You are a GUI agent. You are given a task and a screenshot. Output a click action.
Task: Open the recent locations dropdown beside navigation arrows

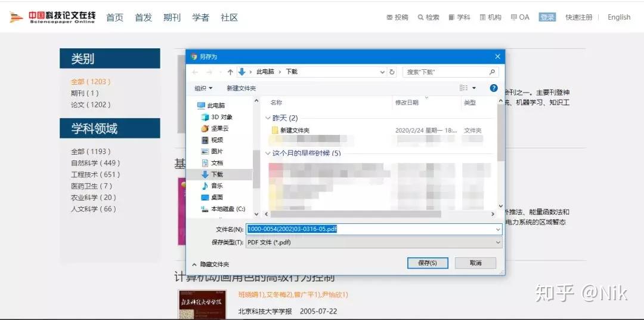click(x=219, y=72)
